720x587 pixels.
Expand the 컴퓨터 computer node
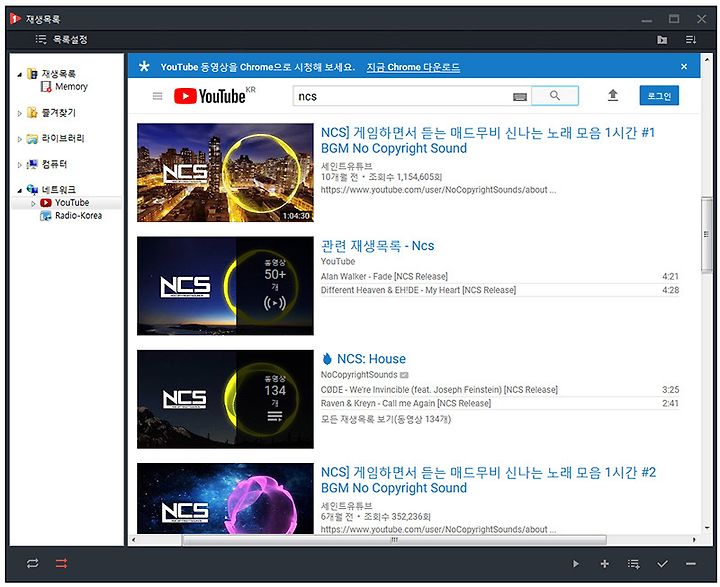19,164
